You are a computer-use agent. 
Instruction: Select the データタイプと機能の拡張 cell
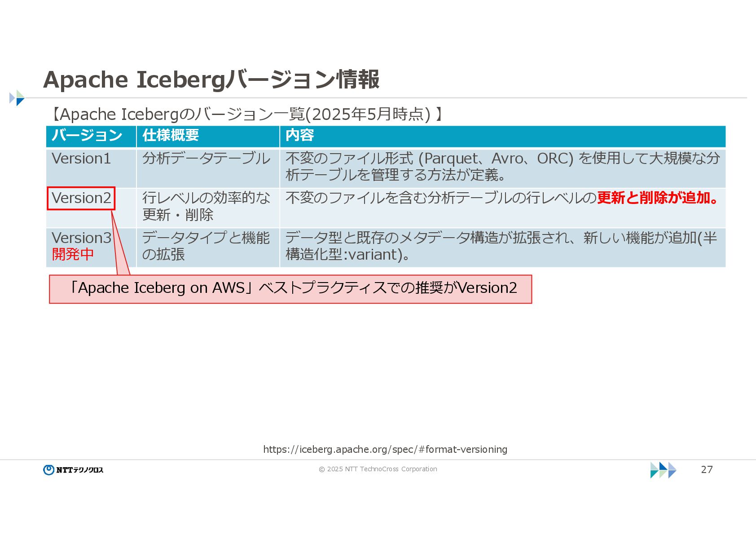point(208,248)
